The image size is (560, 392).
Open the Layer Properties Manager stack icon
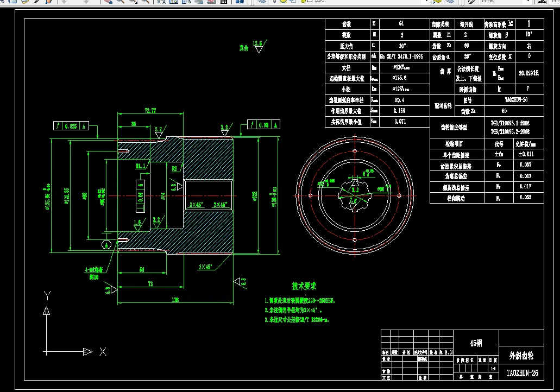262,2
